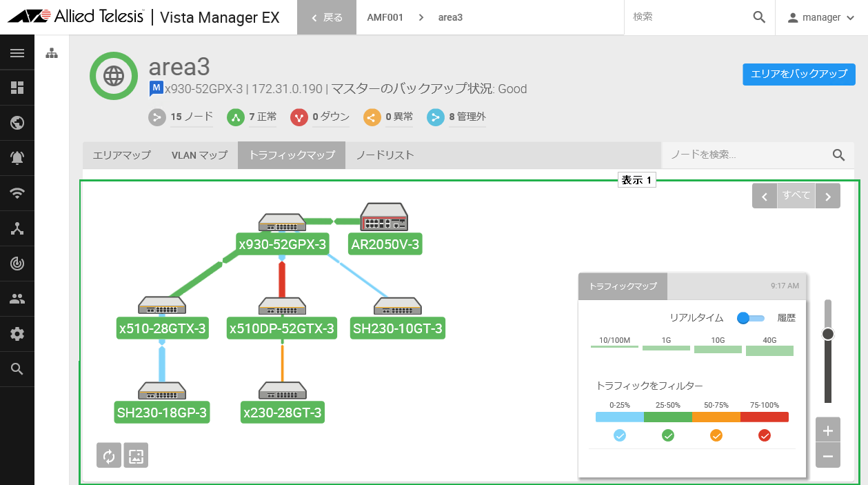
Task: Click the previous display left chevron
Action: coord(765,196)
